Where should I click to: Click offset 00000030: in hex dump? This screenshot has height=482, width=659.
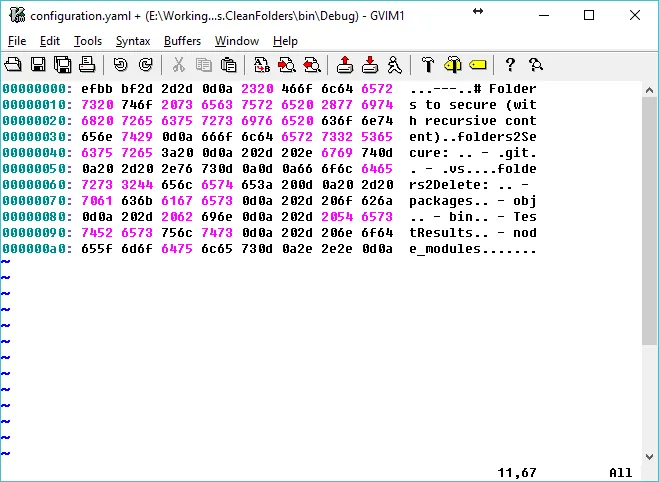(37, 137)
